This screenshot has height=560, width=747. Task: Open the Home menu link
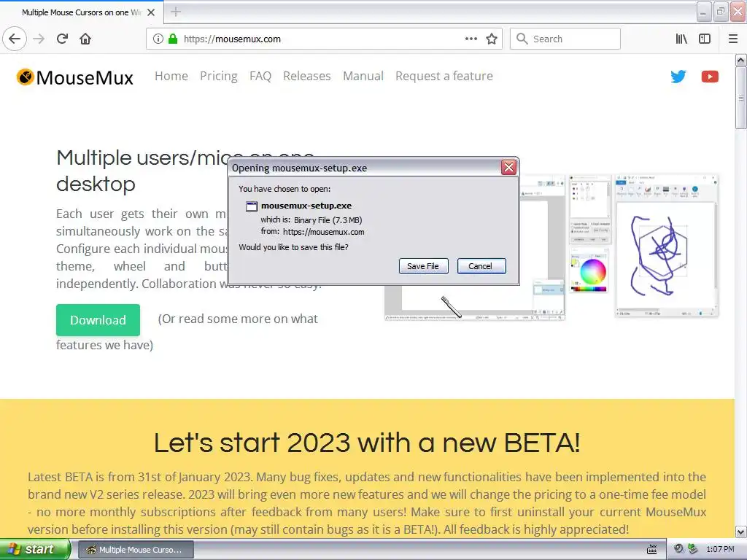click(171, 76)
